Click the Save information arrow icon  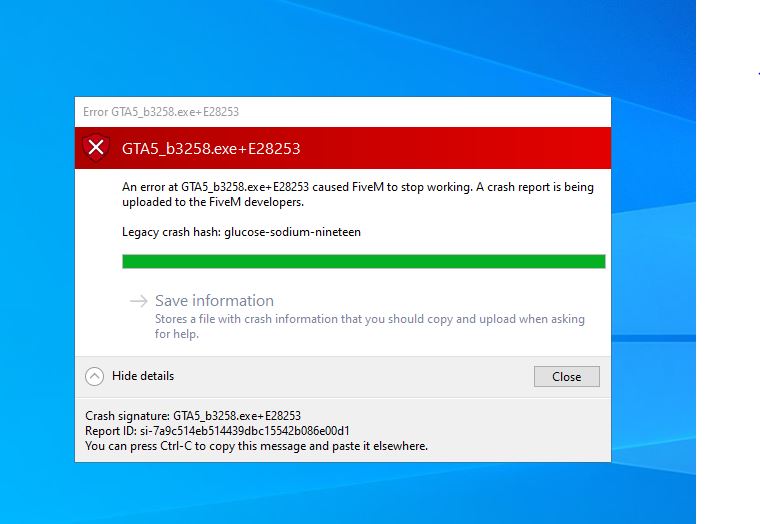139,301
